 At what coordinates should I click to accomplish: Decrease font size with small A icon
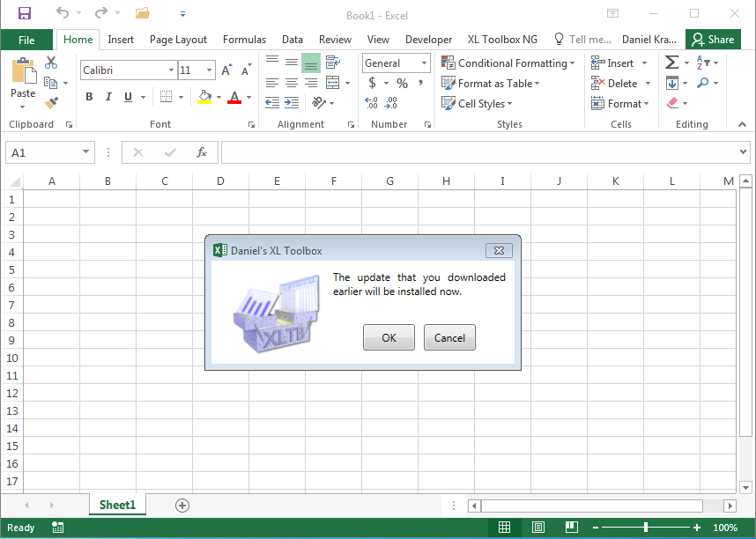pyautogui.click(x=246, y=70)
